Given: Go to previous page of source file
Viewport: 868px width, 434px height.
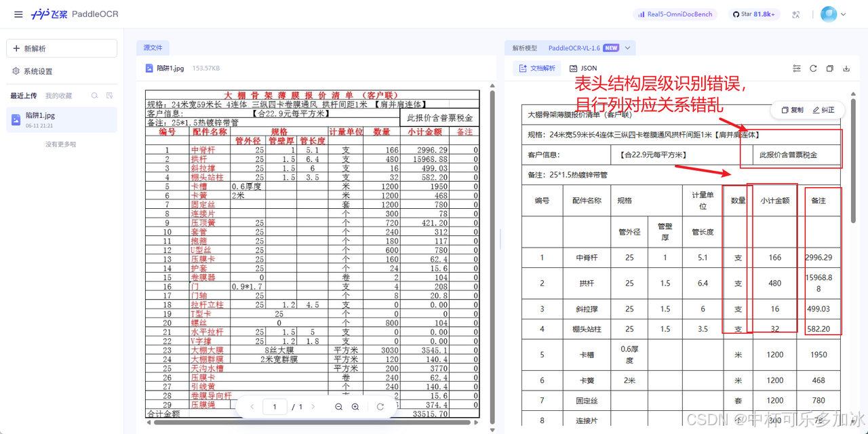Looking at the screenshot, I should 252,407.
